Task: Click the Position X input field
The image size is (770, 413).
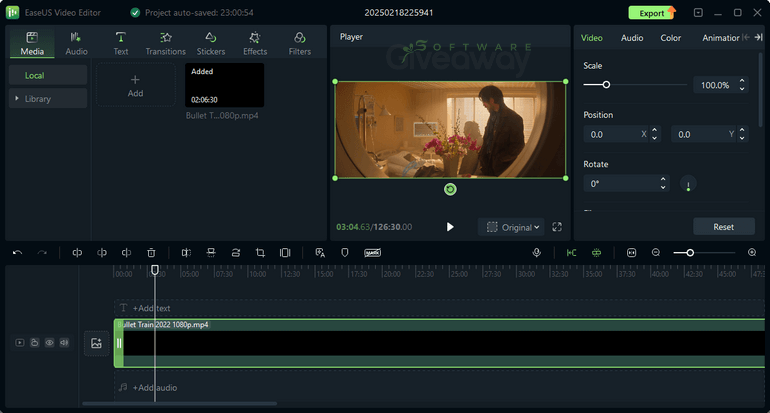Action: [x=615, y=134]
